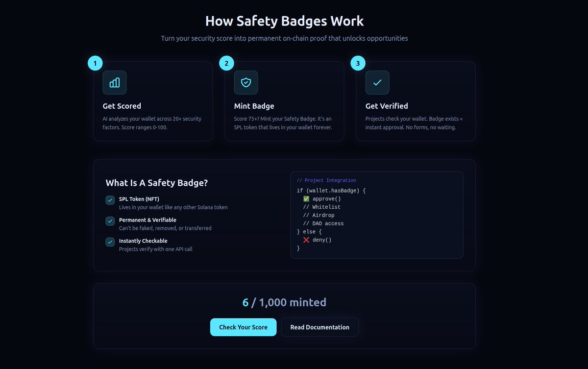
Task: Click the step 1 number badge
Action: tap(95, 63)
